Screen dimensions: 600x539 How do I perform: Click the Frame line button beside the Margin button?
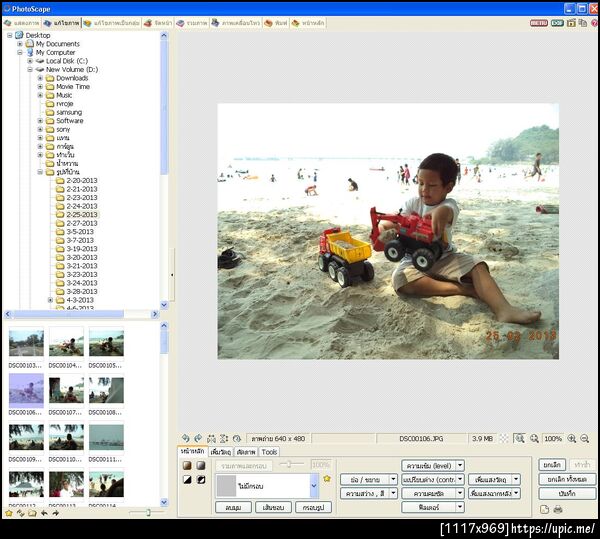[273, 507]
